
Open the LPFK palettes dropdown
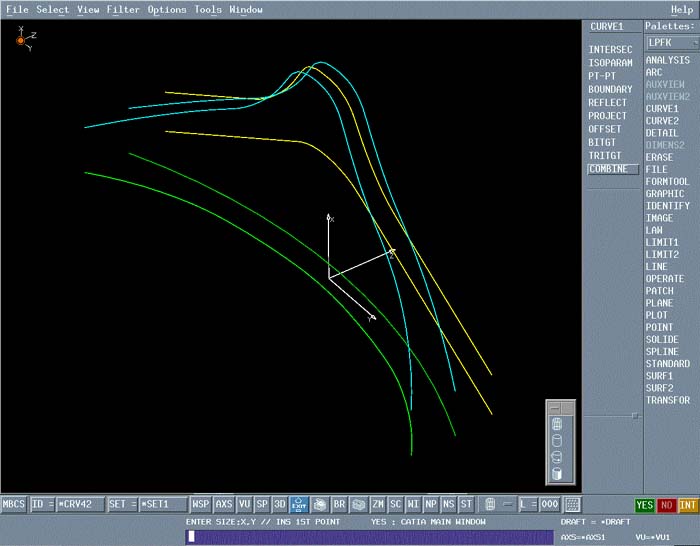coord(670,43)
